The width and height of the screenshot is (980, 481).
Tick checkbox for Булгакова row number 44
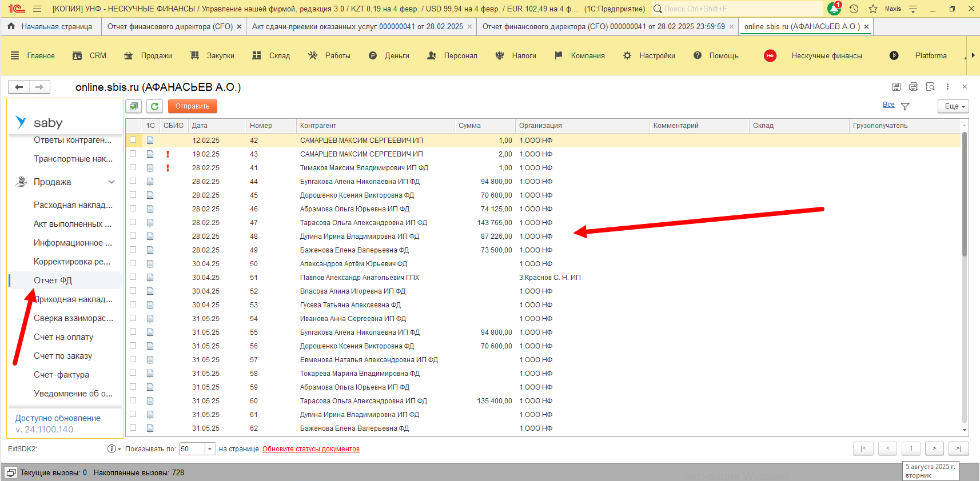(x=133, y=181)
